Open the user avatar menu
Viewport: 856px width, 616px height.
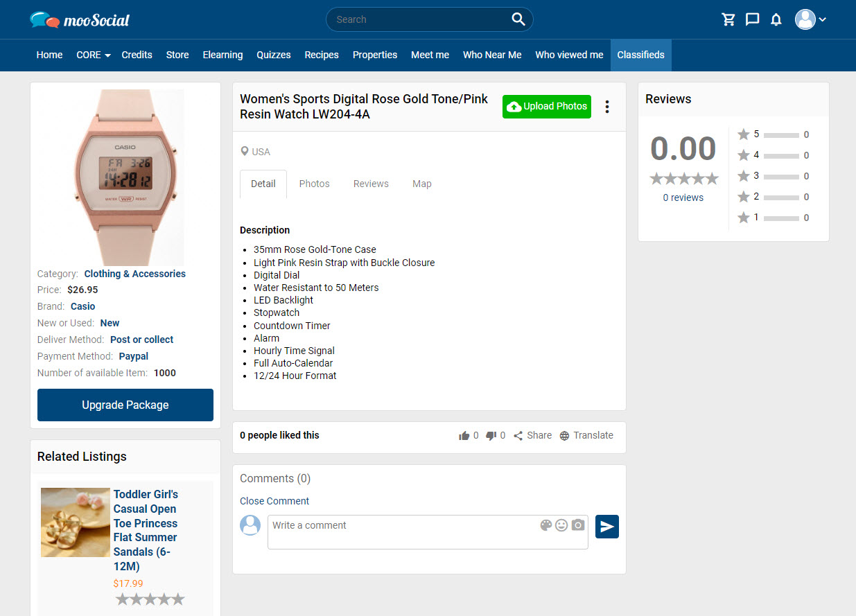tap(810, 19)
